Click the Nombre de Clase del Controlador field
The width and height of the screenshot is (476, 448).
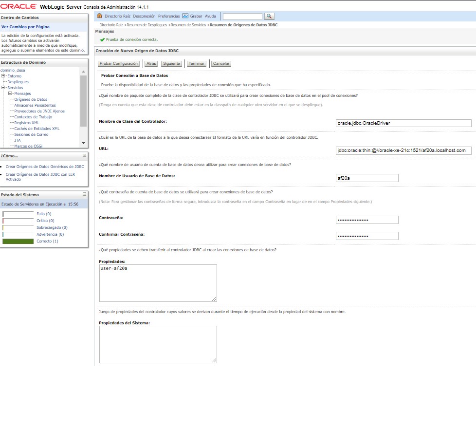pyautogui.click(x=403, y=123)
